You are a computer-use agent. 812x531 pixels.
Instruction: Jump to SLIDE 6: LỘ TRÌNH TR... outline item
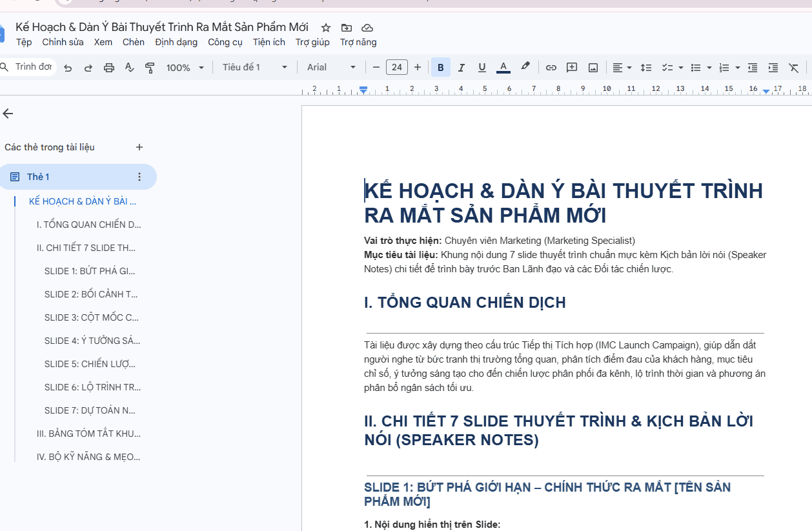coord(93,387)
